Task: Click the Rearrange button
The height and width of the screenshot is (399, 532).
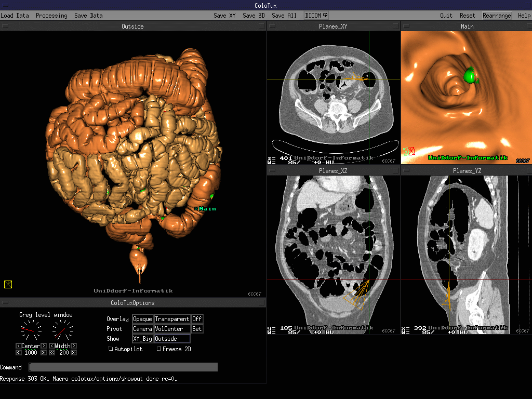Action: point(497,16)
